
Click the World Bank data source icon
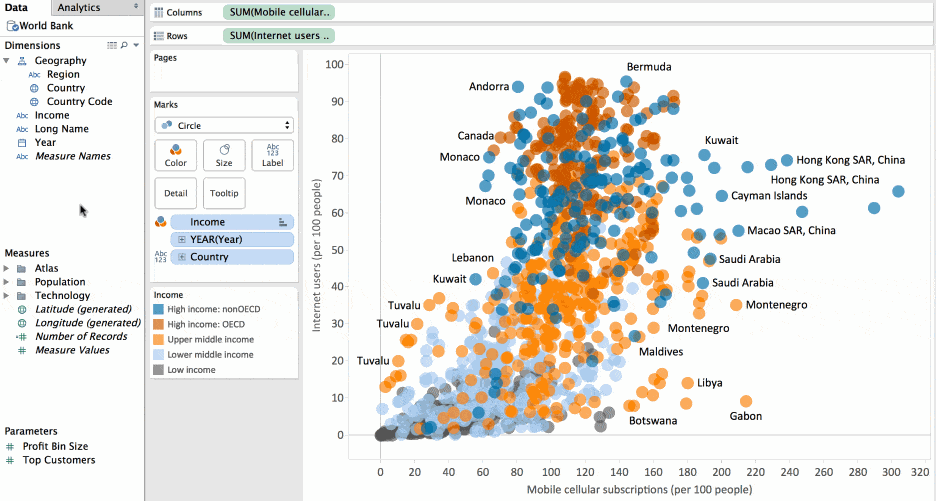tap(11, 25)
